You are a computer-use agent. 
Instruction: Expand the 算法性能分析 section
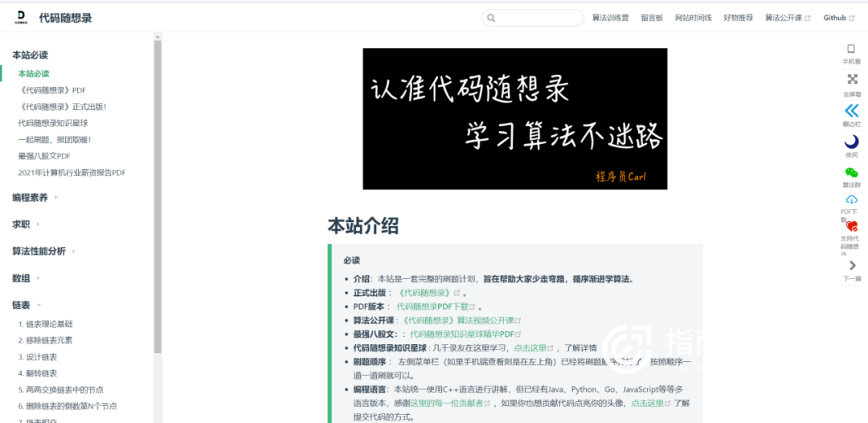43,252
